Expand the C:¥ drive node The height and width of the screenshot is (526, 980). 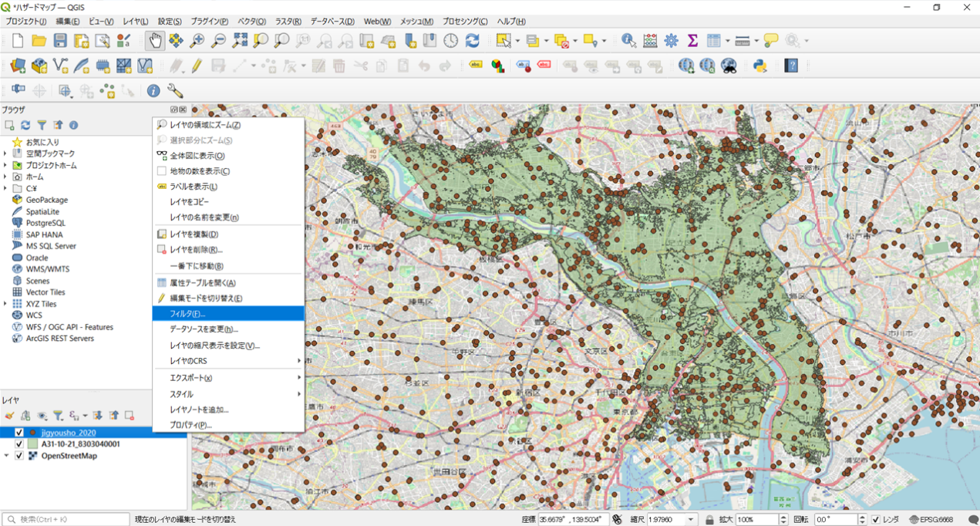point(5,188)
